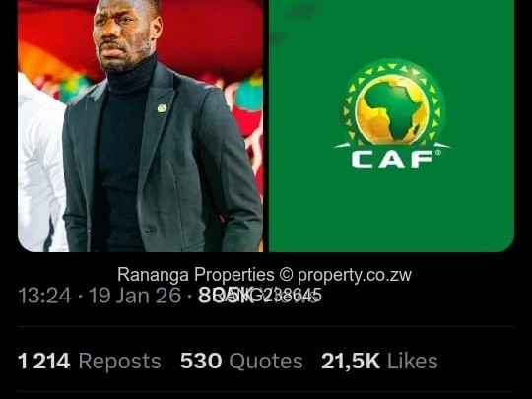The image size is (532, 399).
Task: Open the green CAF logo image
Action: pyautogui.click(x=391, y=126)
